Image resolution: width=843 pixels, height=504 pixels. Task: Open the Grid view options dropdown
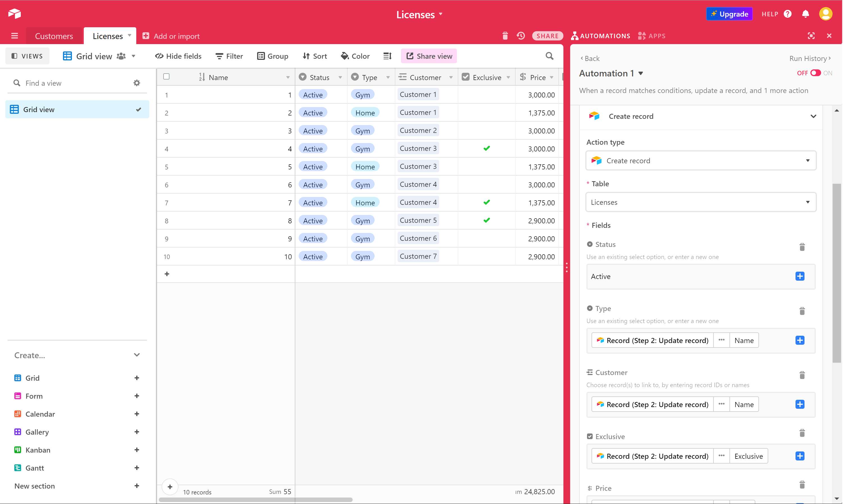pos(133,56)
